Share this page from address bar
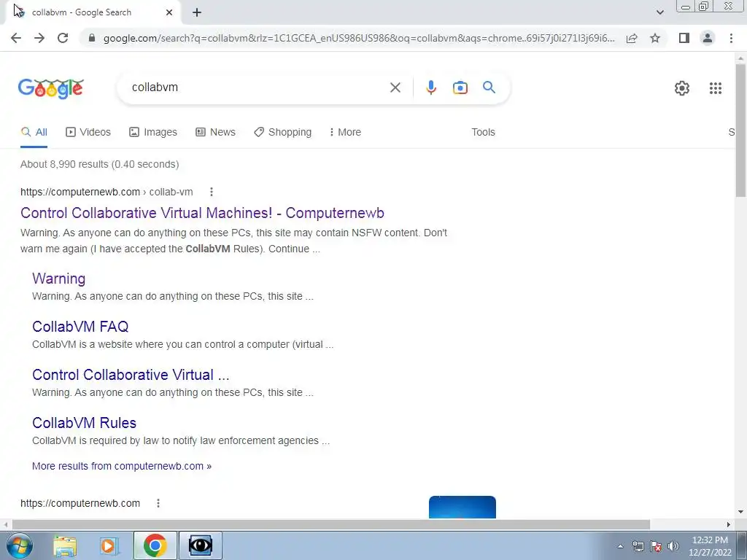This screenshot has width=747, height=560. (x=632, y=38)
